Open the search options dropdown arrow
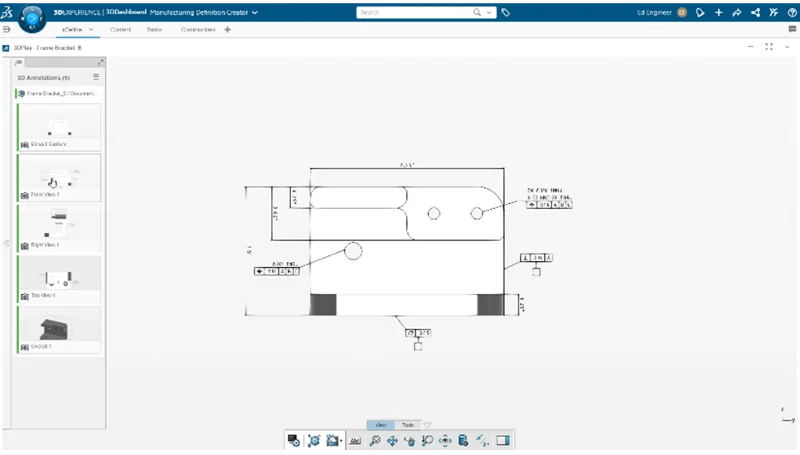This screenshot has height=455, width=800. click(490, 13)
